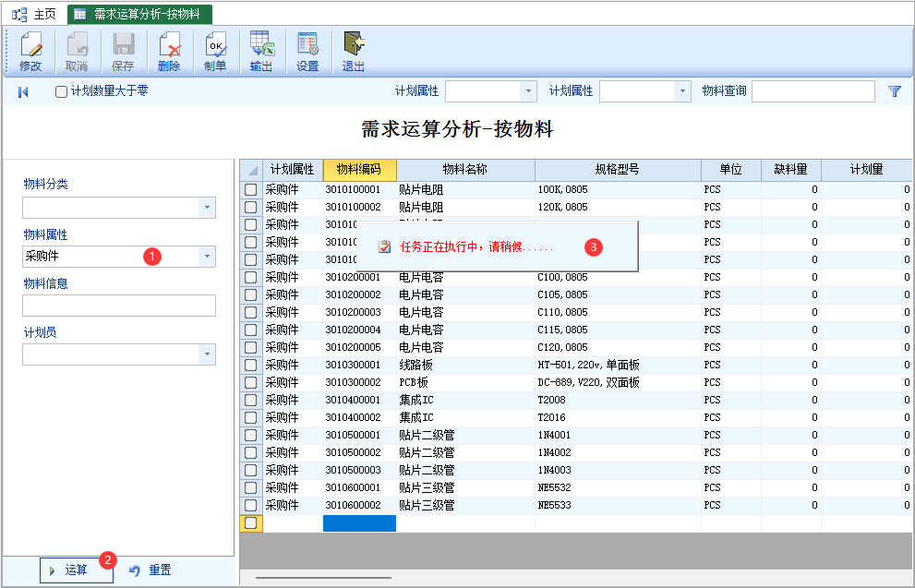This screenshot has width=915, height=588.
Task: Click spec cell HT-501,220v,单面板
Action: [618, 366]
